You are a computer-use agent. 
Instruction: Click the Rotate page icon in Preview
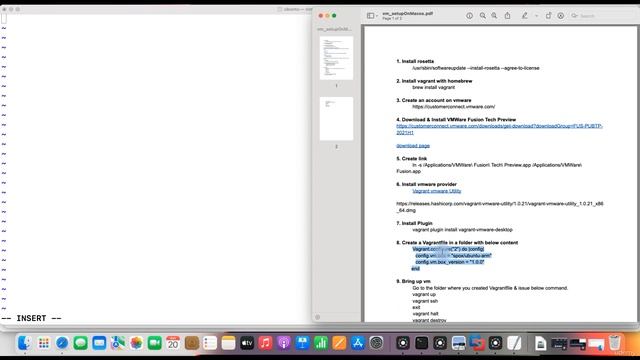coord(548,16)
